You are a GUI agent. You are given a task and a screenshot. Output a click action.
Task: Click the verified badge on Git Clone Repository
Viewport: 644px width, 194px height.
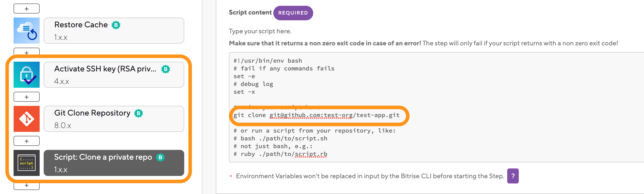click(139, 113)
